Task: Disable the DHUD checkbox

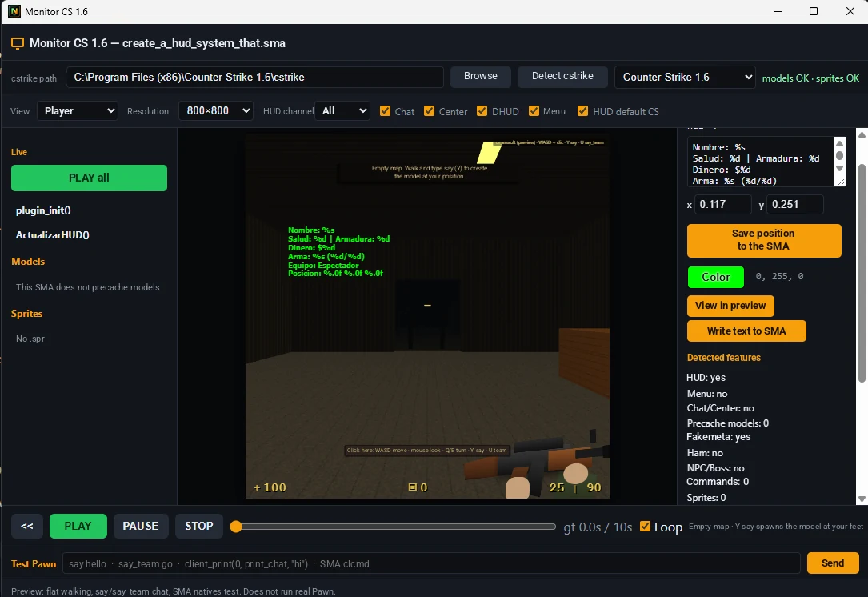Action: click(482, 110)
